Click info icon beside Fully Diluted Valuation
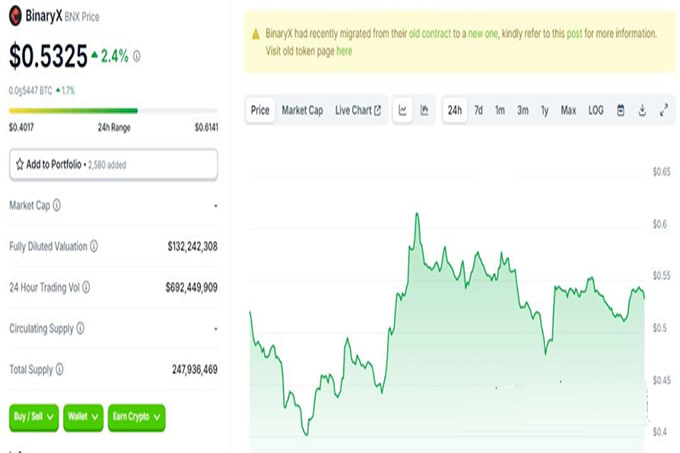Screen dimensions: 680x453 click(x=93, y=246)
